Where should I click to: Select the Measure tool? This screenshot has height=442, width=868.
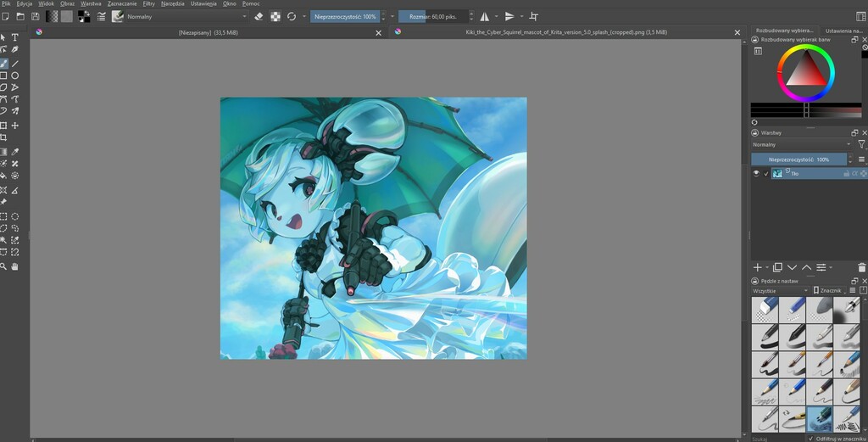click(x=15, y=191)
